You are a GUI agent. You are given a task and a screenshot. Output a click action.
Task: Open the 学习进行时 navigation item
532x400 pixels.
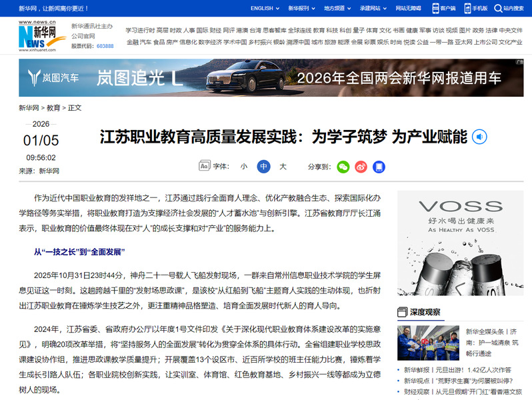[140, 31]
